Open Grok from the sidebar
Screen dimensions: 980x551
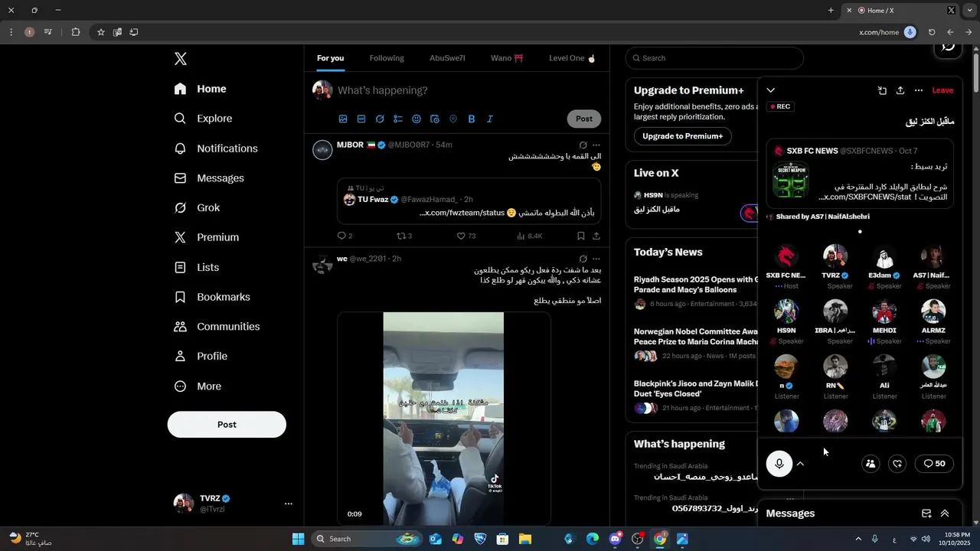coord(198,207)
